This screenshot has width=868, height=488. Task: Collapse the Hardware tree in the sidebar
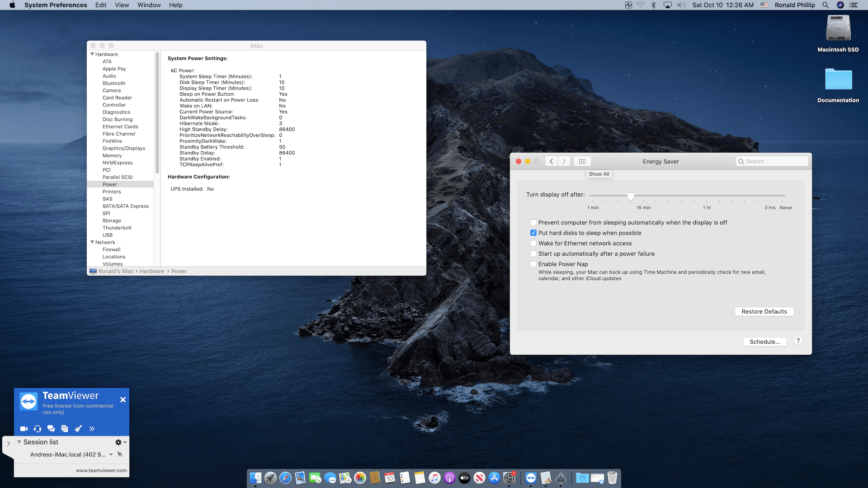[x=92, y=54]
